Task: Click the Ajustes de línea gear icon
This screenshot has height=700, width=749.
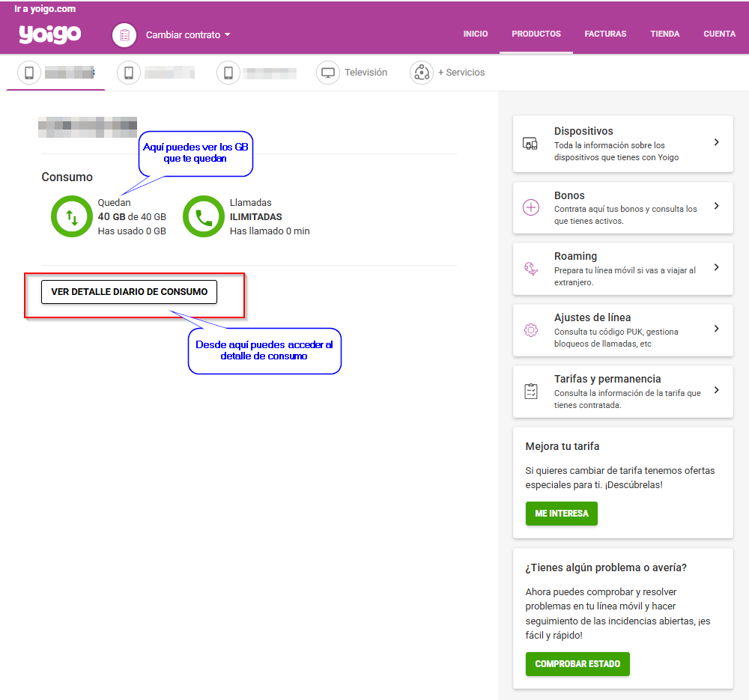Action: 531,330
